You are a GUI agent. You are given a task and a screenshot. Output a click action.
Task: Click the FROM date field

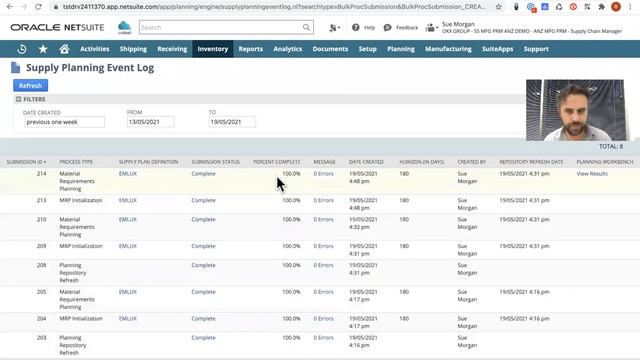[x=150, y=122]
